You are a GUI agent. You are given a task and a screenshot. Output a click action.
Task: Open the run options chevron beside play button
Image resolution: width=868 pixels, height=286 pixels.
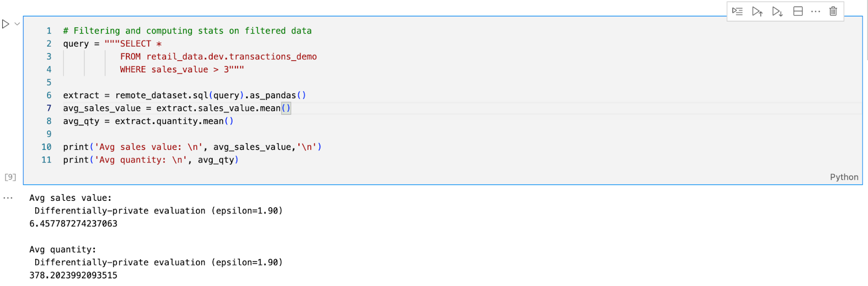click(17, 24)
